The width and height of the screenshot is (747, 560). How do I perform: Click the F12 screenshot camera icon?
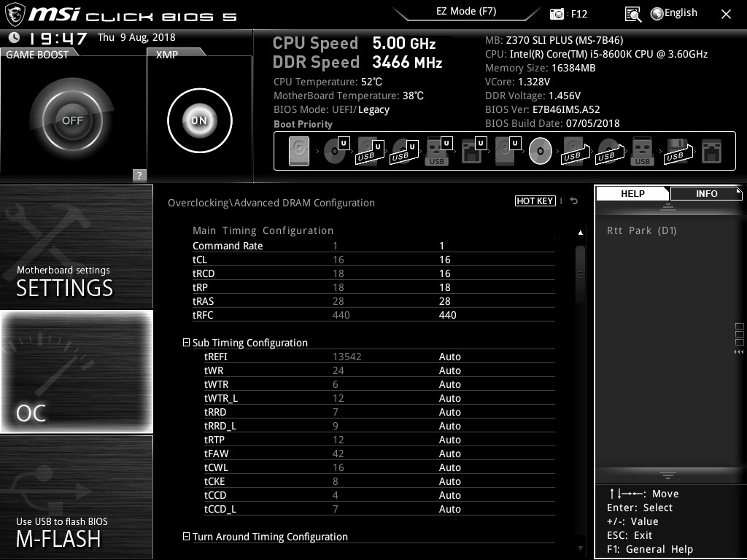[x=557, y=14]
